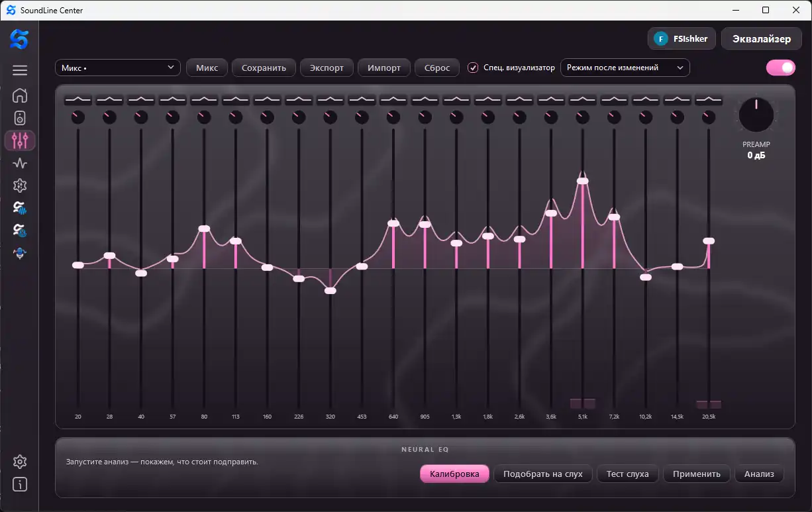The image size is (812, 512).
Task: Open the info icon at sidebar bottom
Action: tap(20, 484)
